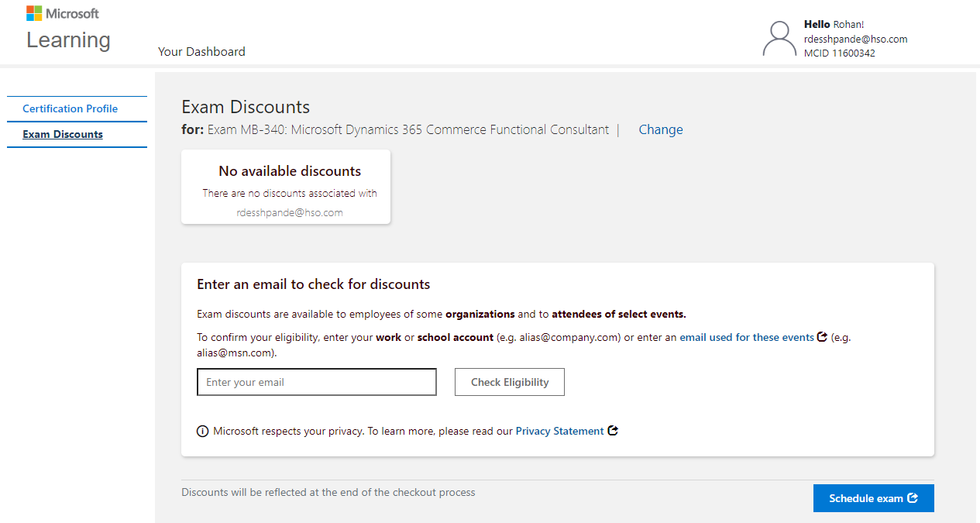980x523 pixels.
Task: Click the 'MCID 11600342' text
Action: click(x=840, y=53)
